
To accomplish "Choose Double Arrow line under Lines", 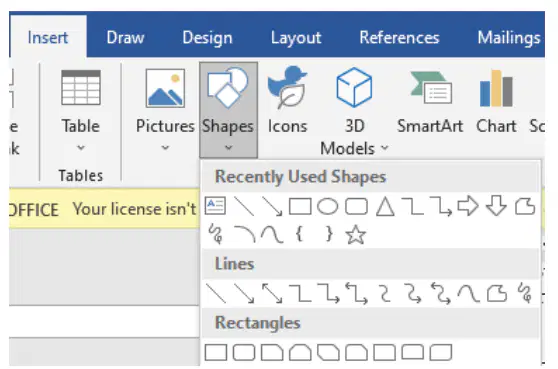I will tap(272, 293).
